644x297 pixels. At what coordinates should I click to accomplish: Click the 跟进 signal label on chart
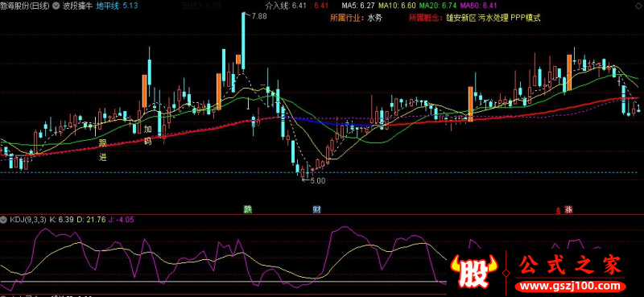(x=103, y=150)
